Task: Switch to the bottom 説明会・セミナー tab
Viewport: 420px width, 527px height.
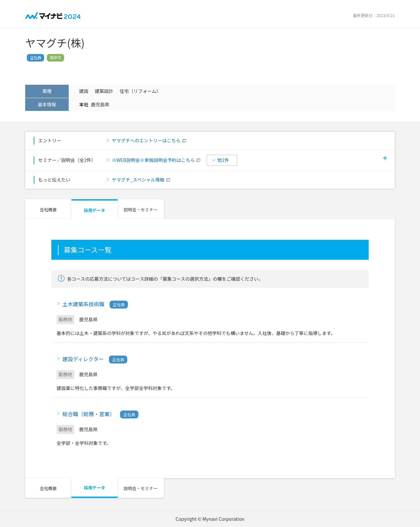Action: (141, 488)
